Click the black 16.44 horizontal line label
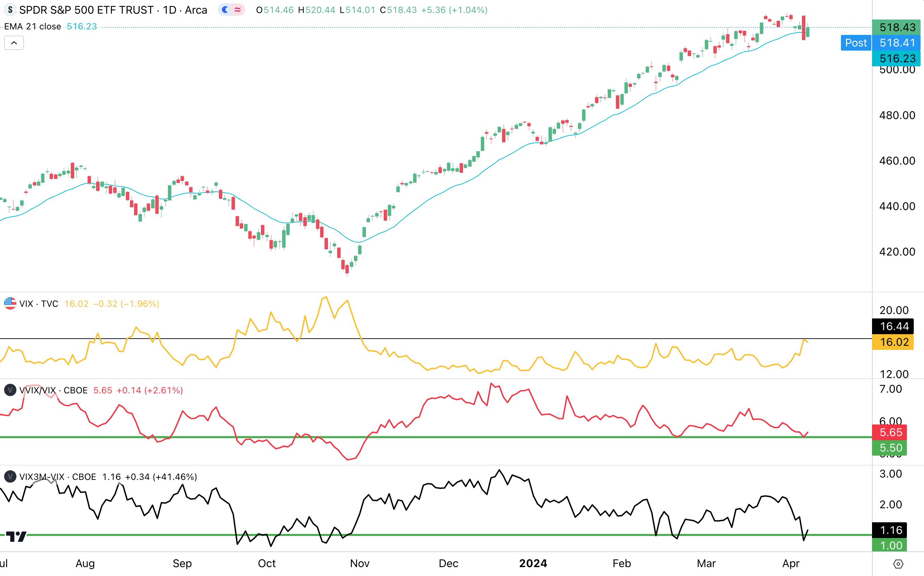The width and height of the screenshot is (924, 576). click(x=893, y=326)
